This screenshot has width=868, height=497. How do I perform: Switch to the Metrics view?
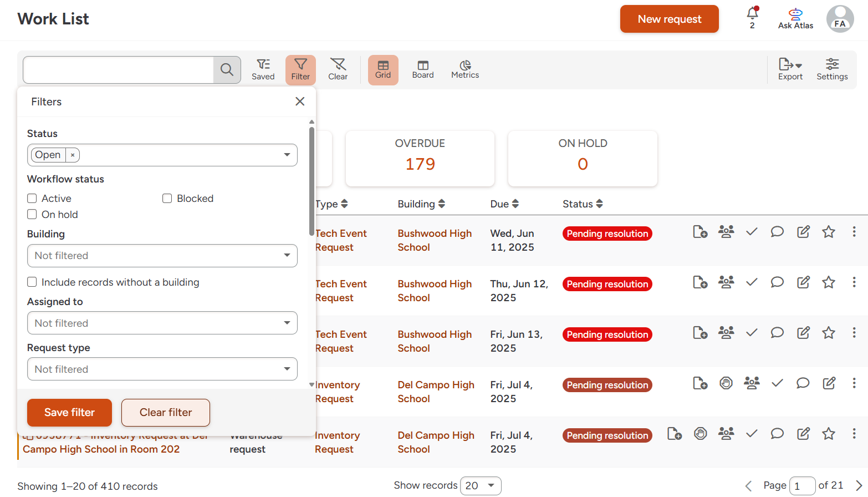[x=464, y=70]
